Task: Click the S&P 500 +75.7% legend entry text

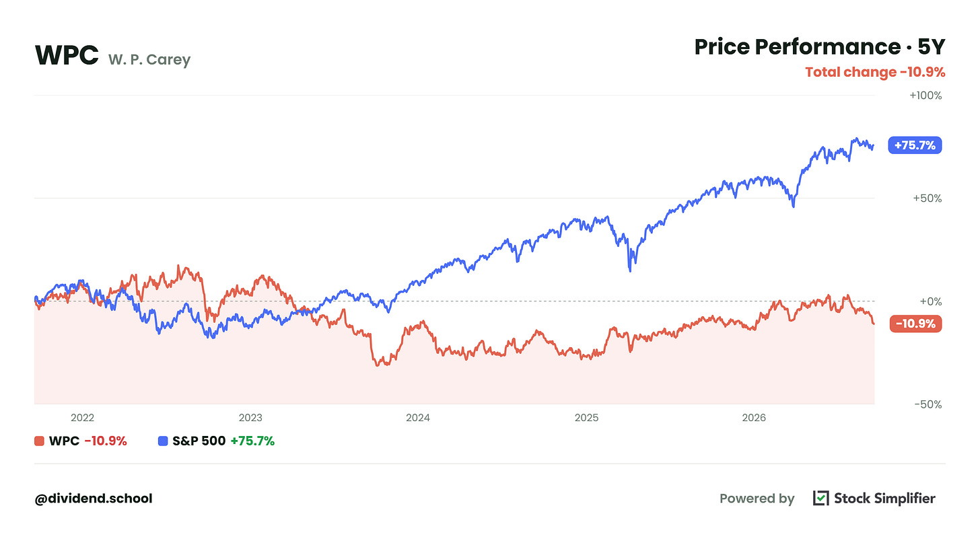Action: tap(223, 441)
